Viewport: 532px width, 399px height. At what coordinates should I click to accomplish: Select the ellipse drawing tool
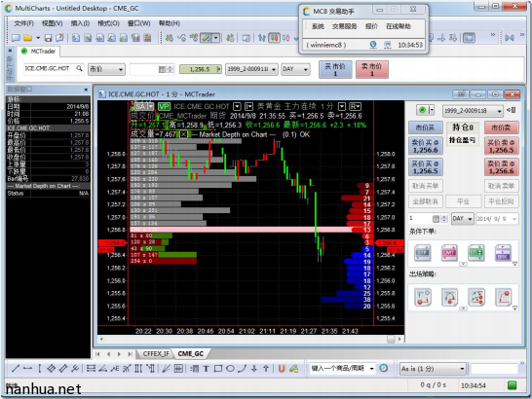[x=230, y=369]
